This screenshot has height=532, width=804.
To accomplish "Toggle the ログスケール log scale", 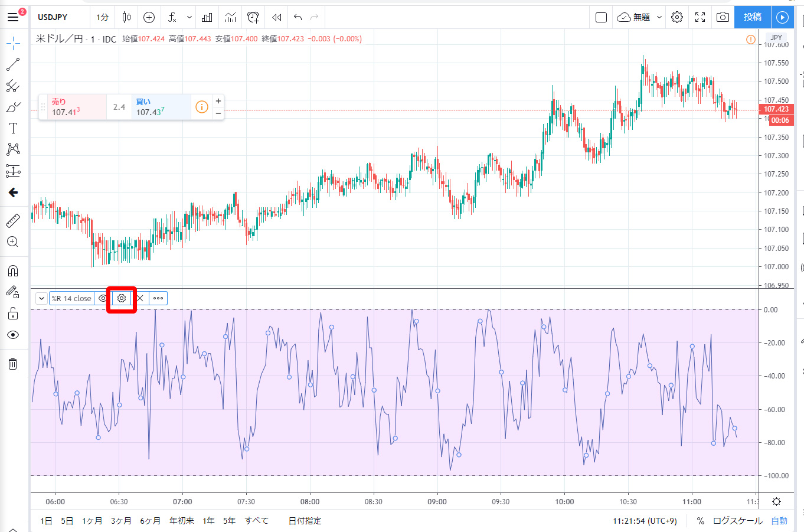I will coord(738,521).
